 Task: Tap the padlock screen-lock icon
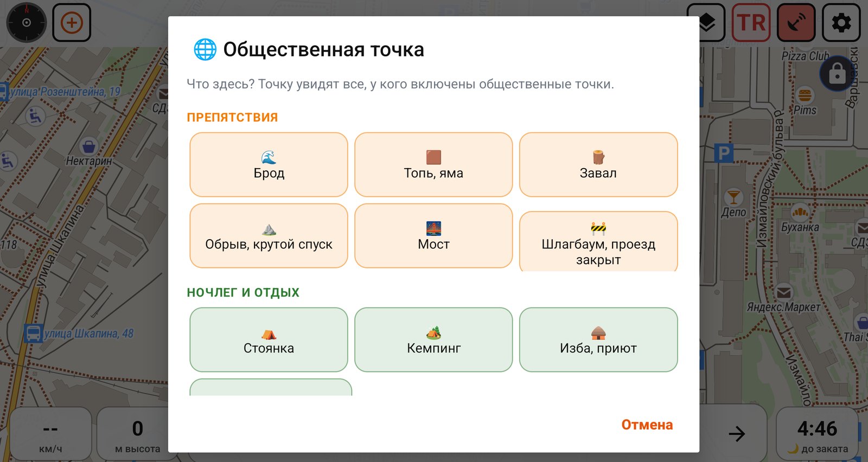tap(837, 73)
